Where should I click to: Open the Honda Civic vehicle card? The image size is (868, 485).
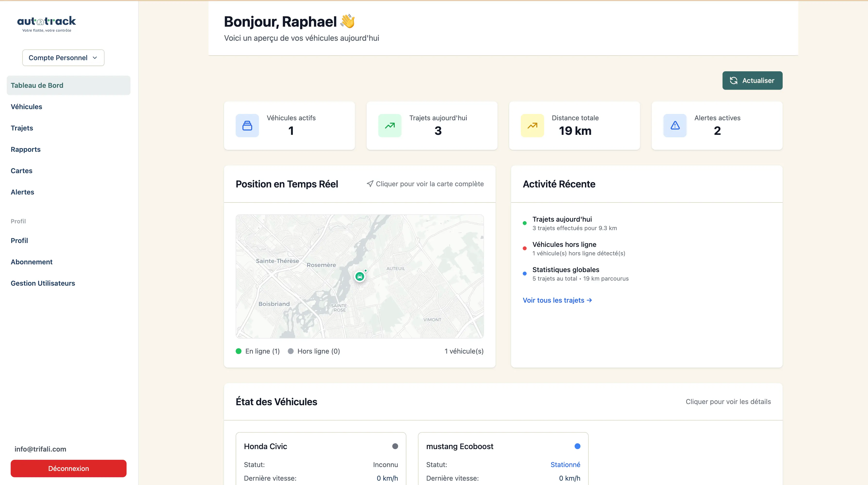click(x=321, y=458)
